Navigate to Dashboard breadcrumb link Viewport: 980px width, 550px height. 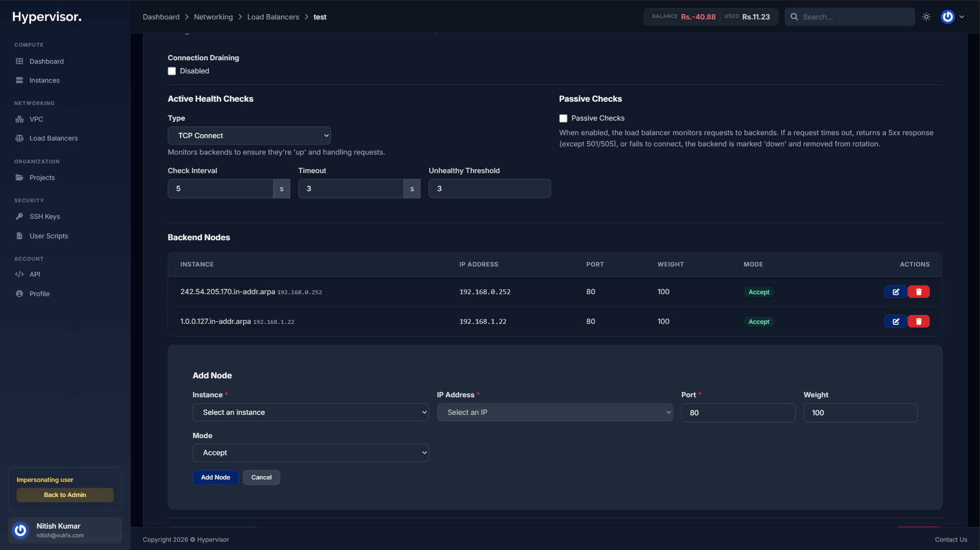[x=161, y=17]
